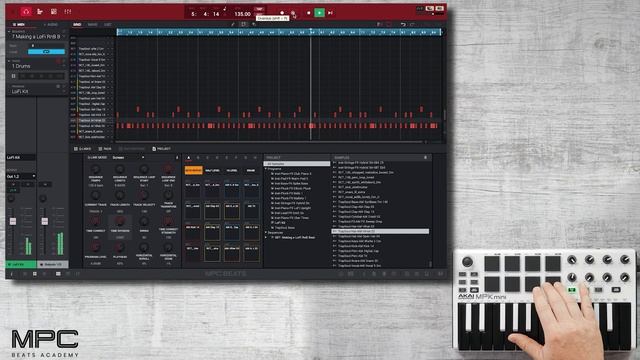
Task: Open the Pads tab in lower panel
Action: 105,149
